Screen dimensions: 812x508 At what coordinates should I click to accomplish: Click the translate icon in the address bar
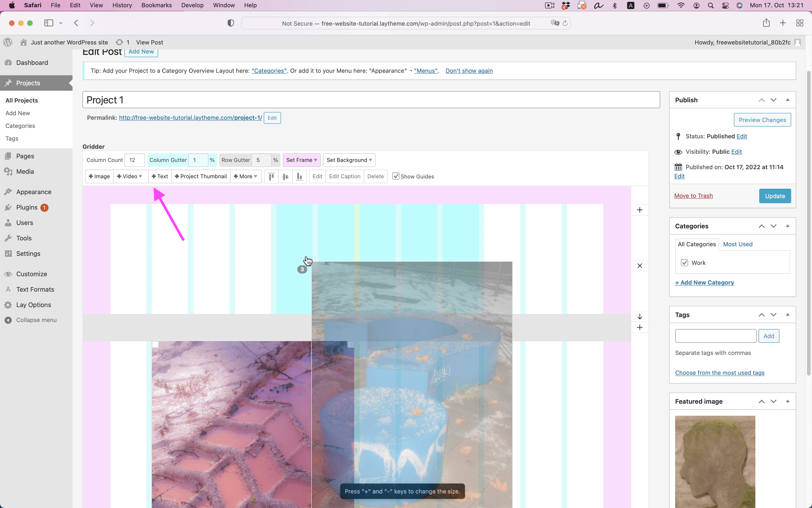click(x=555, y=23)
